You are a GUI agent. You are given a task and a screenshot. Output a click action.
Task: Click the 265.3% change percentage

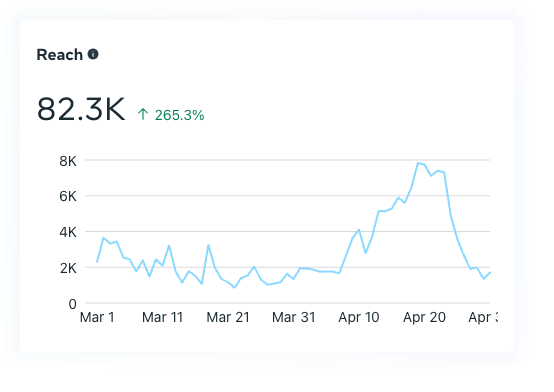(179, 115)
